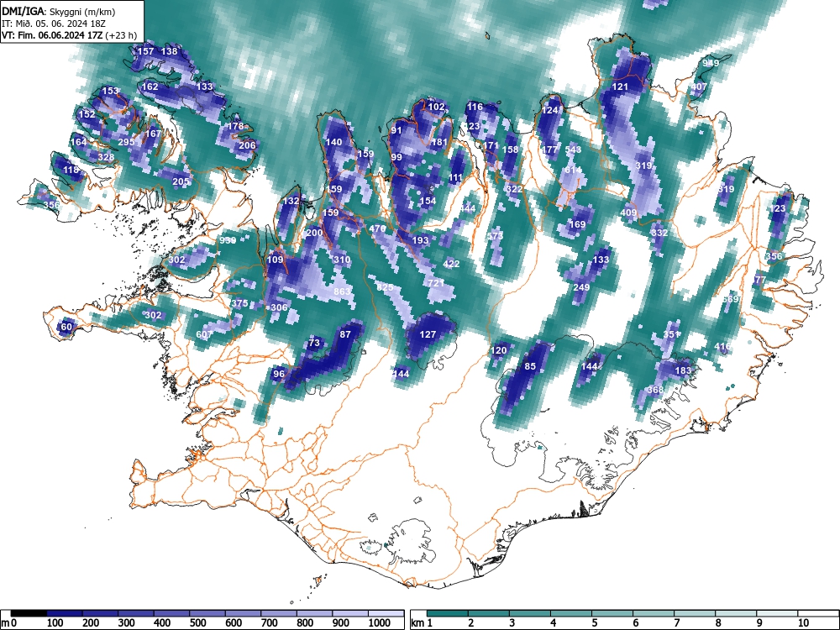
Task: Click the 1000 label on the m scale
Action: (380, 623)
